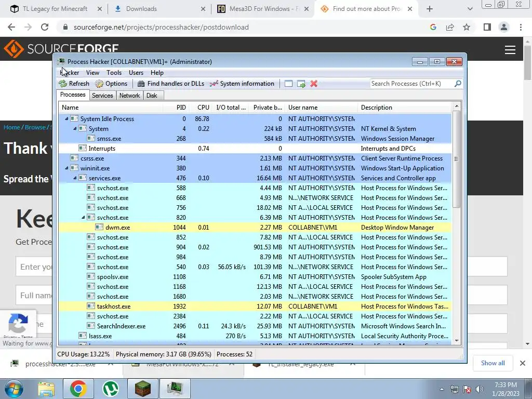
Task: Collapse svchost.exe PID 820 node
Action: [83, 218]
